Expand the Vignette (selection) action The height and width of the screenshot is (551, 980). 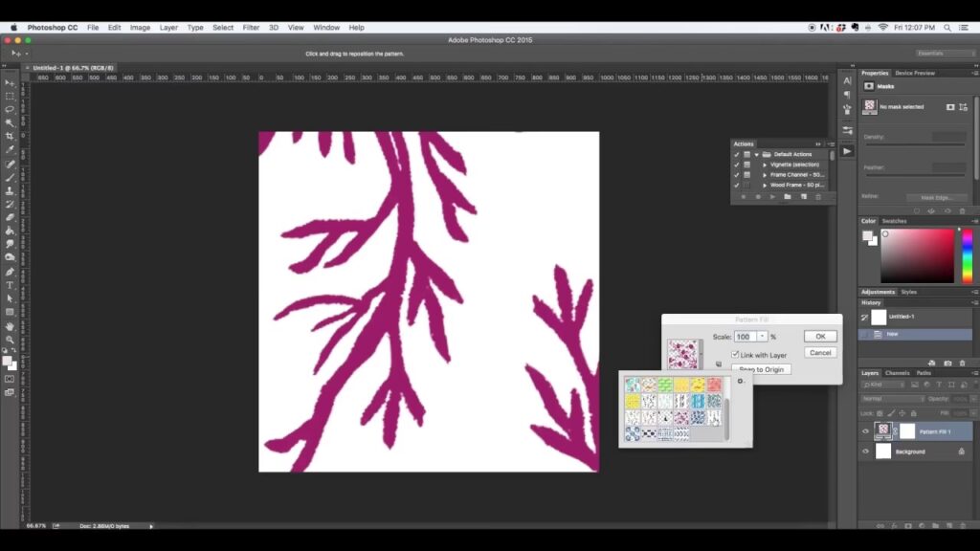(x=765, y=165)
